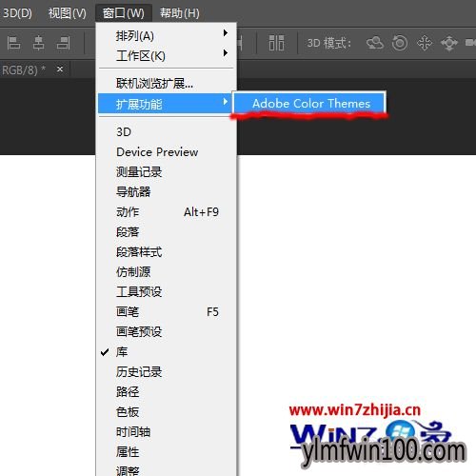Click the 窗口(W) menu
The width and height of the screenshot is (476, 476).
point(124,13)
